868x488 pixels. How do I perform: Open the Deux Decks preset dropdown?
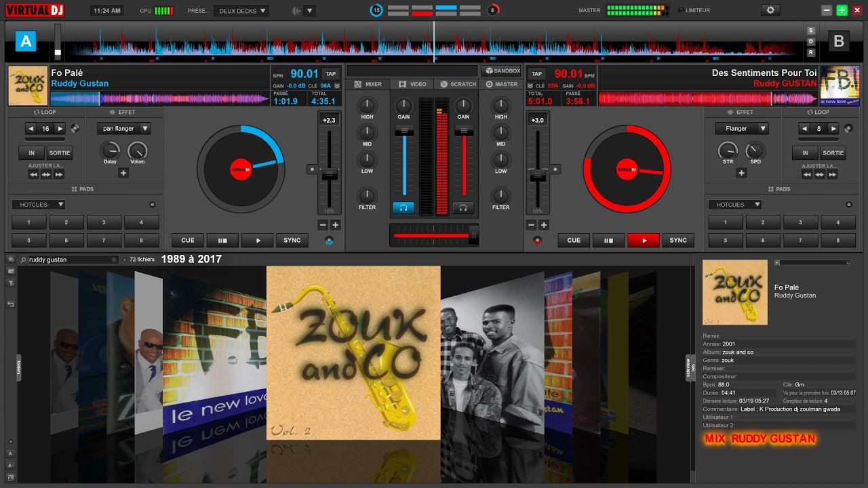[241, 11]
